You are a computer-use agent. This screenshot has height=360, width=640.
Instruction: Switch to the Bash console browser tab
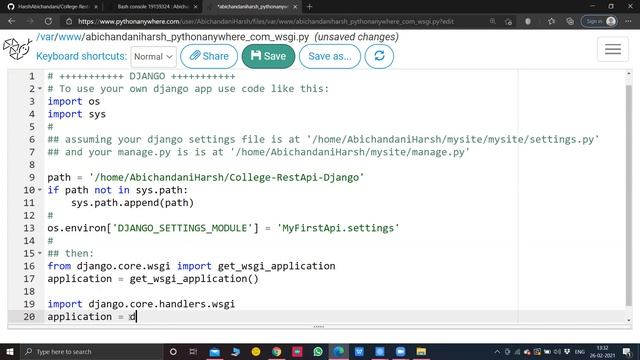pos(152,7)
